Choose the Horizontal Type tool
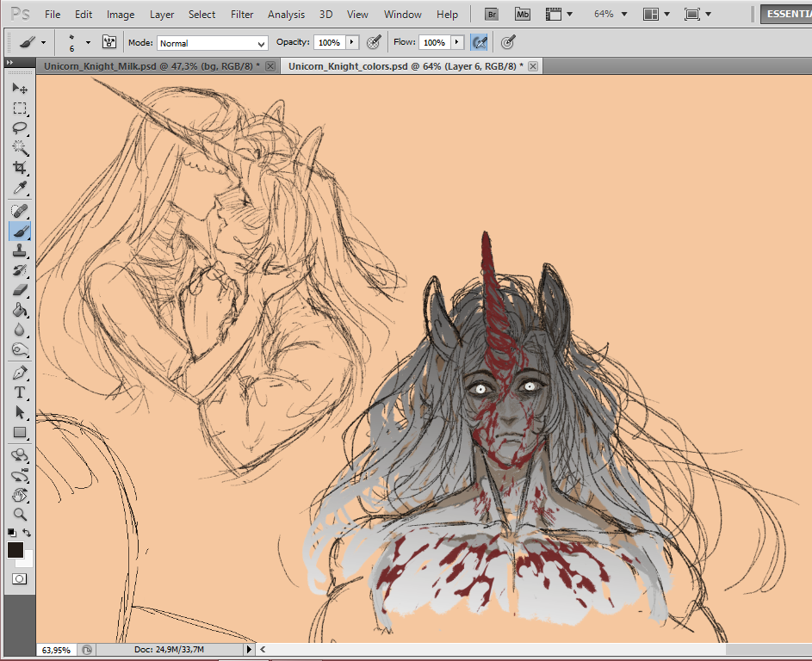The width and height of the screenshot is (812, 661). [20, 392]
